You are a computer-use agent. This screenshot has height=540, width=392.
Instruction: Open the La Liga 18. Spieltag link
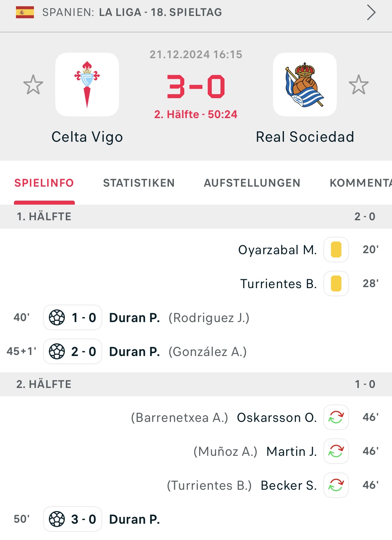tap(160, 12)
